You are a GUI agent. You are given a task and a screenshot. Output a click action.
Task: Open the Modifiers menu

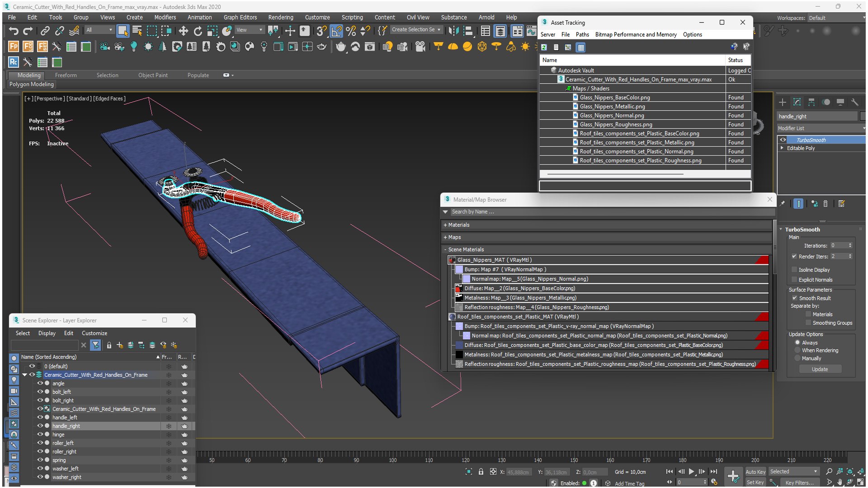pos(165,17)
